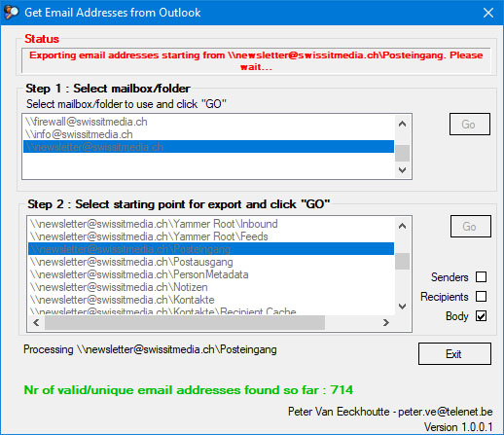504x435 pixels.
Task: Select the Notizen folder row
Action: tap(211, 287)
